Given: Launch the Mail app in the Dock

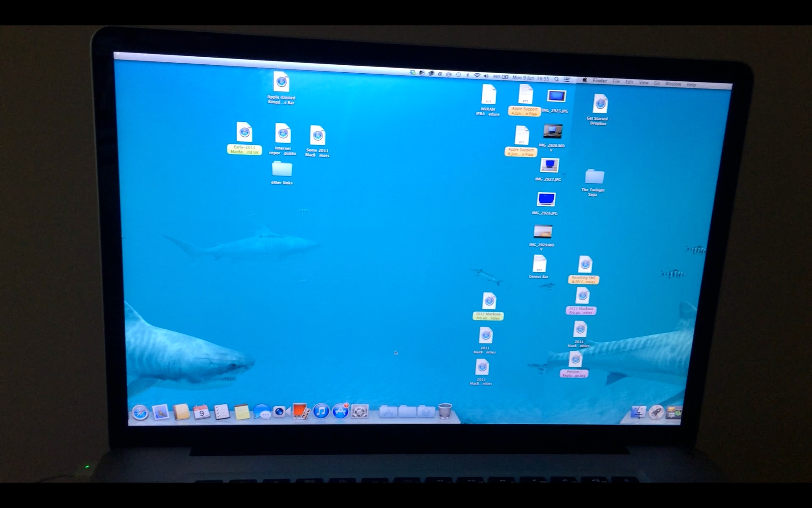Looking at the screenshot, I should pyautogui.click(x=161, y=412).
